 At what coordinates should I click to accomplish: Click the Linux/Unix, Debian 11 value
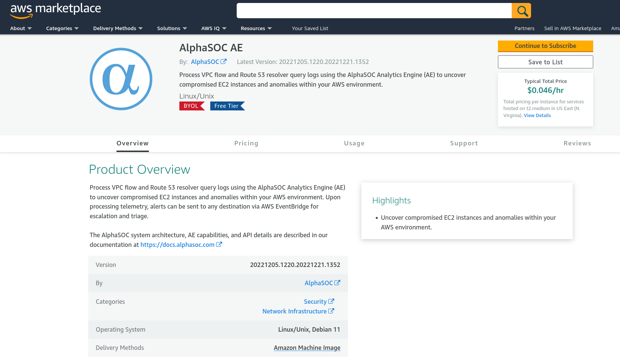[x=309, y=329]
